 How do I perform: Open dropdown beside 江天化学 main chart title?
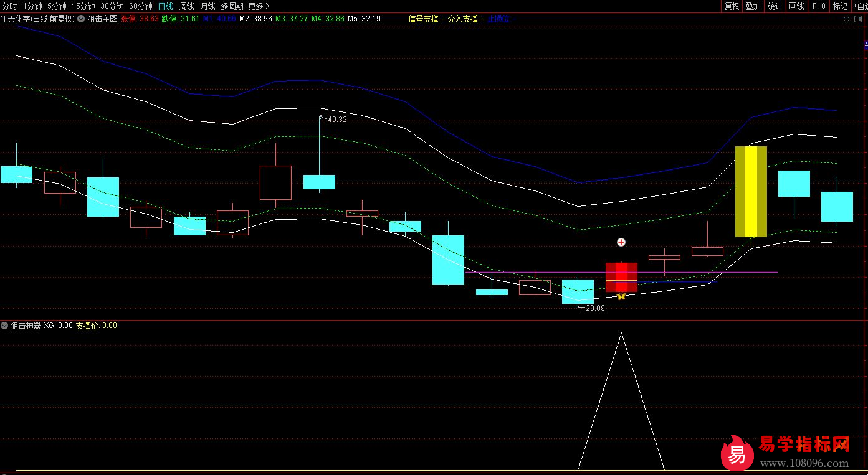[x=80, y=19]
